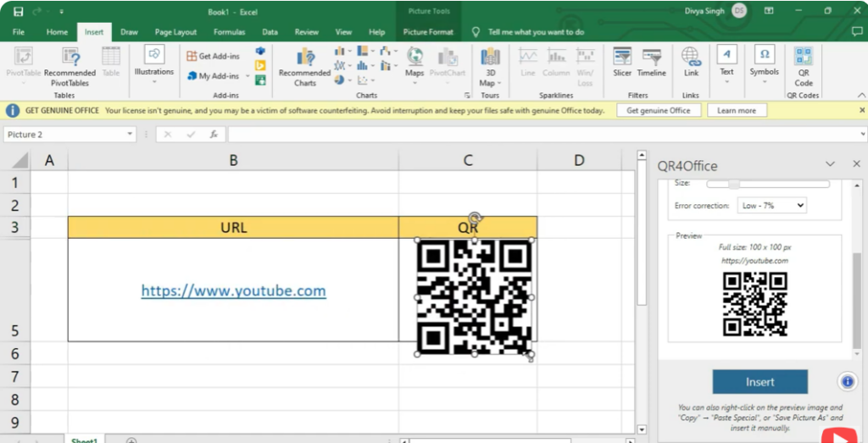
Task: Insert a line or area chart
Action: (x=342, y=66)
